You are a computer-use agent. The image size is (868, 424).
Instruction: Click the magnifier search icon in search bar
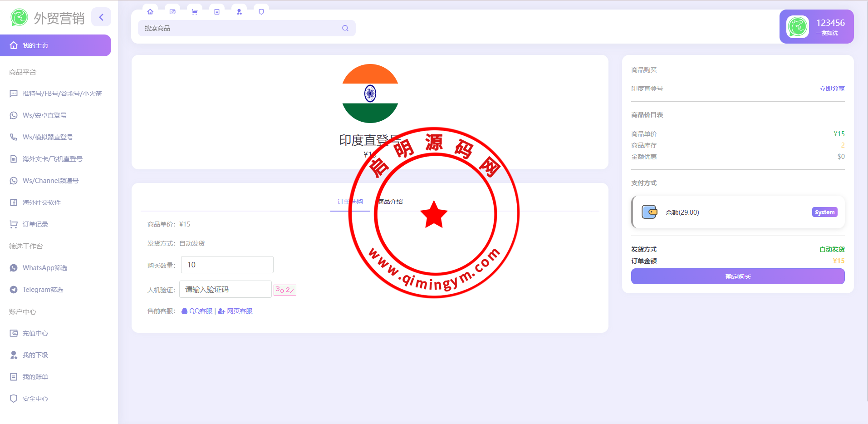point(345,28)
